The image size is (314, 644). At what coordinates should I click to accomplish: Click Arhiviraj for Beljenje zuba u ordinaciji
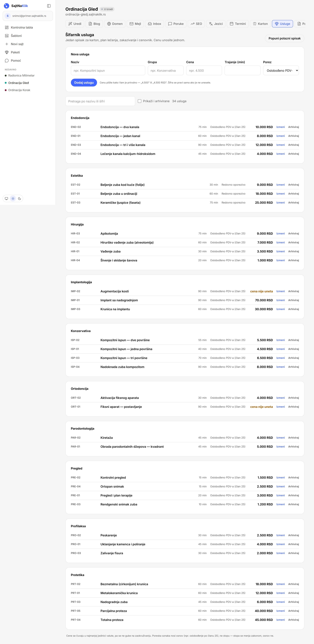[294, 194]
